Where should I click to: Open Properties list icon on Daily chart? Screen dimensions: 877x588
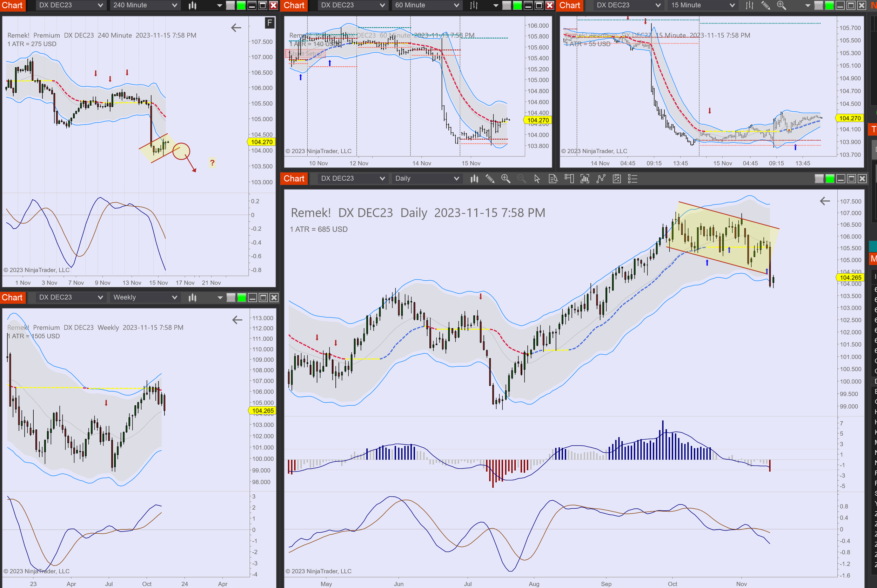coord(632,179)
